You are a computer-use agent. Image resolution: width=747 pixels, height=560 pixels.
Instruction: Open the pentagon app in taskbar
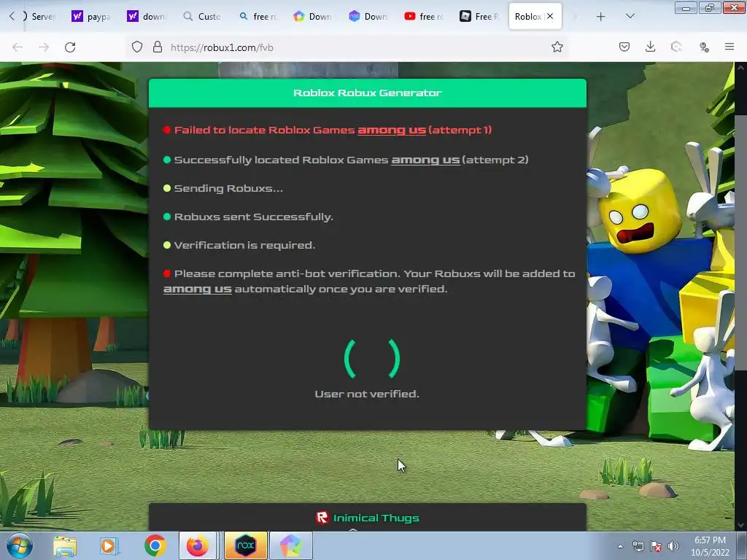pos(291,545)
